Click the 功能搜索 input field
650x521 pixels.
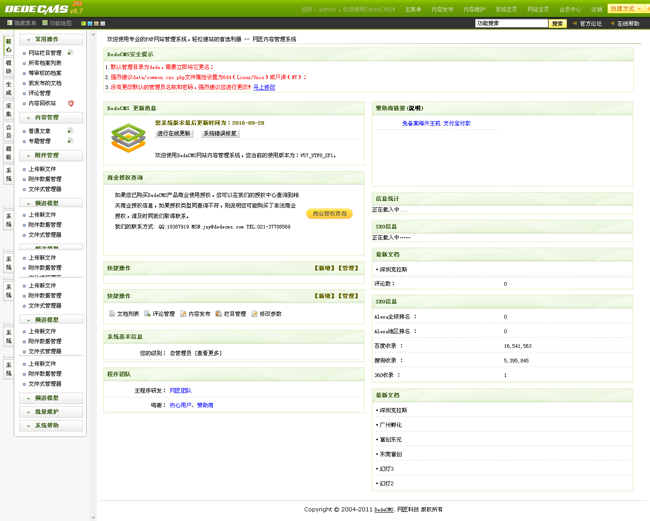[511, 23]
